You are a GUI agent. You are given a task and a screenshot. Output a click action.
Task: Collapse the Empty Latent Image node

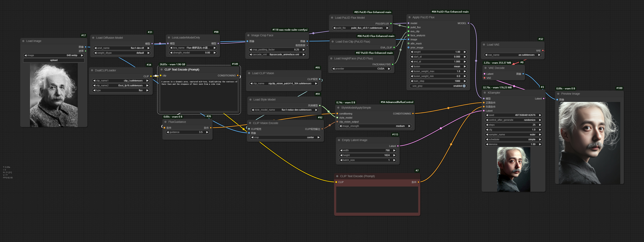[339, 140]
